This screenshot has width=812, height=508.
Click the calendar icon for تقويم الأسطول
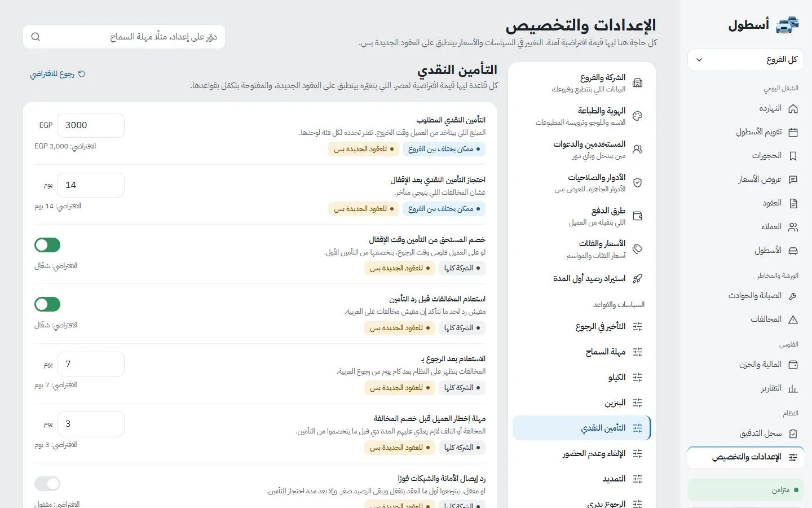(793, 132)
